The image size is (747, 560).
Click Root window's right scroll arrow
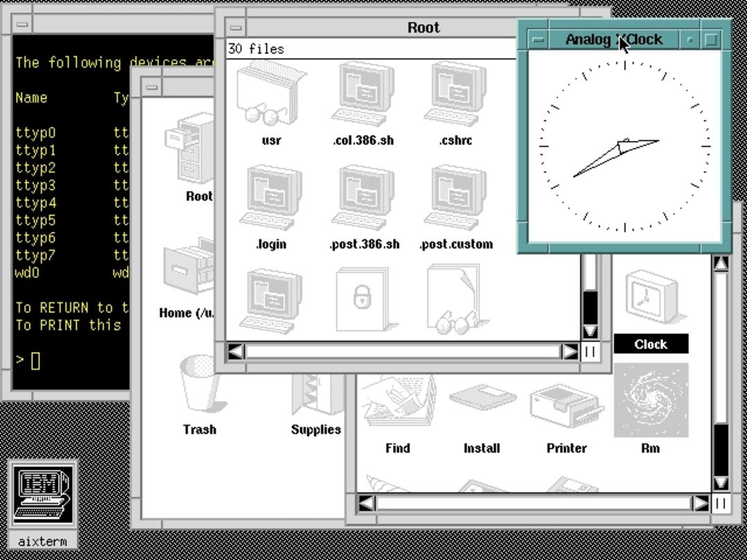pyautogui.click(x=571, y=352)
